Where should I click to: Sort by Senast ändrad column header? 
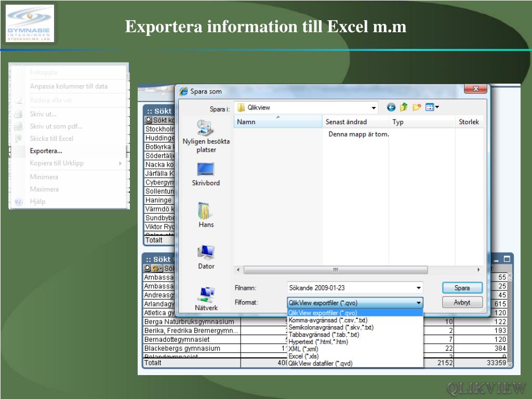pos(355,122)
